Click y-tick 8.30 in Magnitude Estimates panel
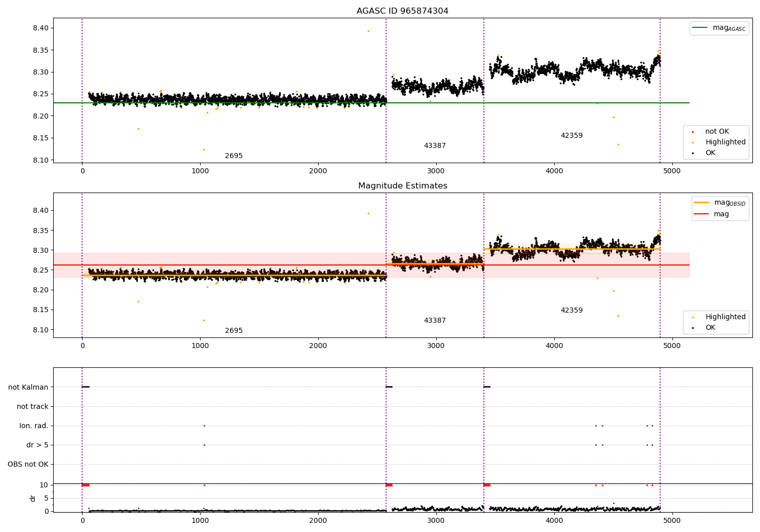The image size is (760, 532). tap(41, 251)
